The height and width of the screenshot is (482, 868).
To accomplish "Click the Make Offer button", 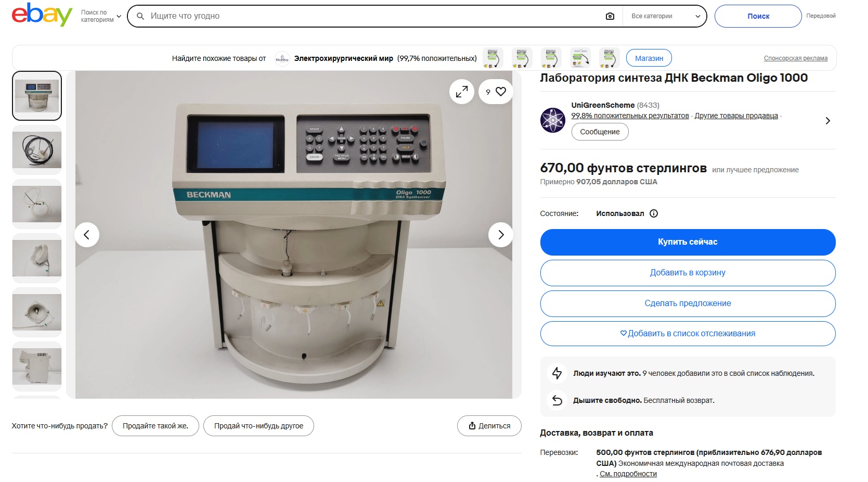I will (x=688, y=303).
